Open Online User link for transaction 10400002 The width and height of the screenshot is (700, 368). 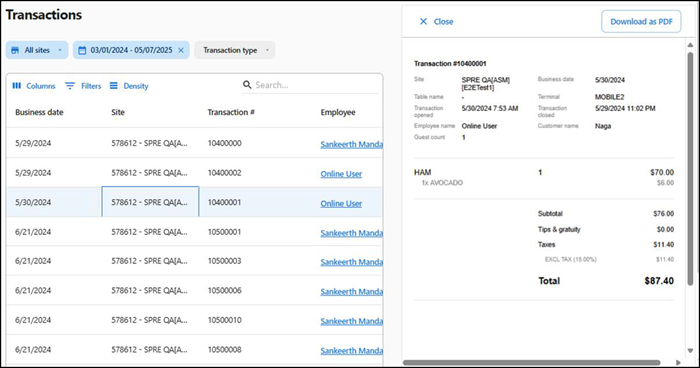[341, 174]
